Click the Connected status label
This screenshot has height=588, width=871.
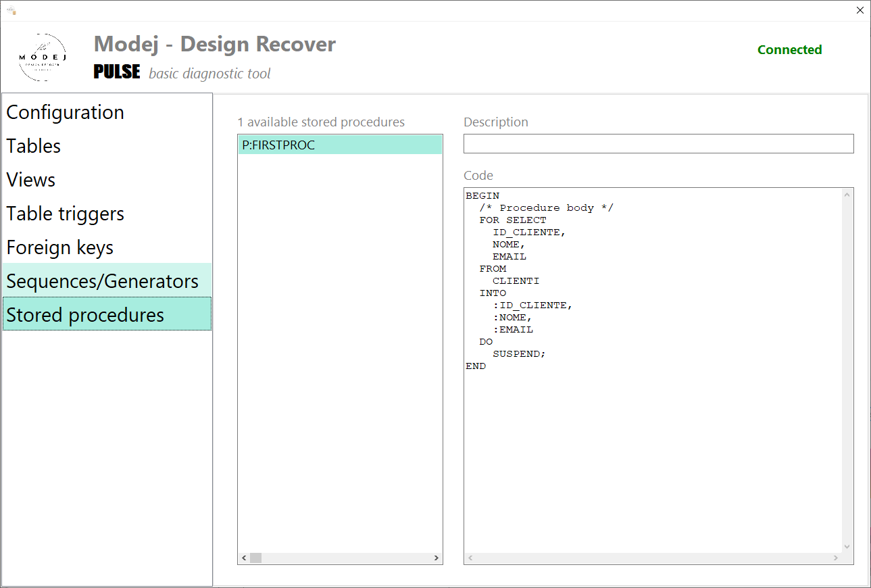point(789,50)
